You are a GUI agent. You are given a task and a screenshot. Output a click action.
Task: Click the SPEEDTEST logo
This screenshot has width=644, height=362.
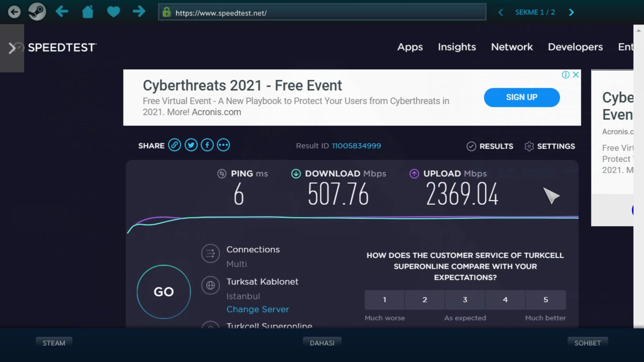62,48
